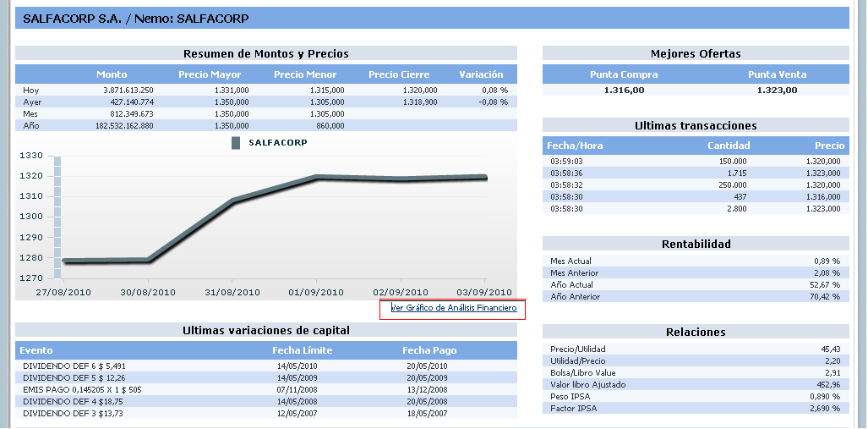Click the Ayer monto value 427.140.774

[133, 102]
